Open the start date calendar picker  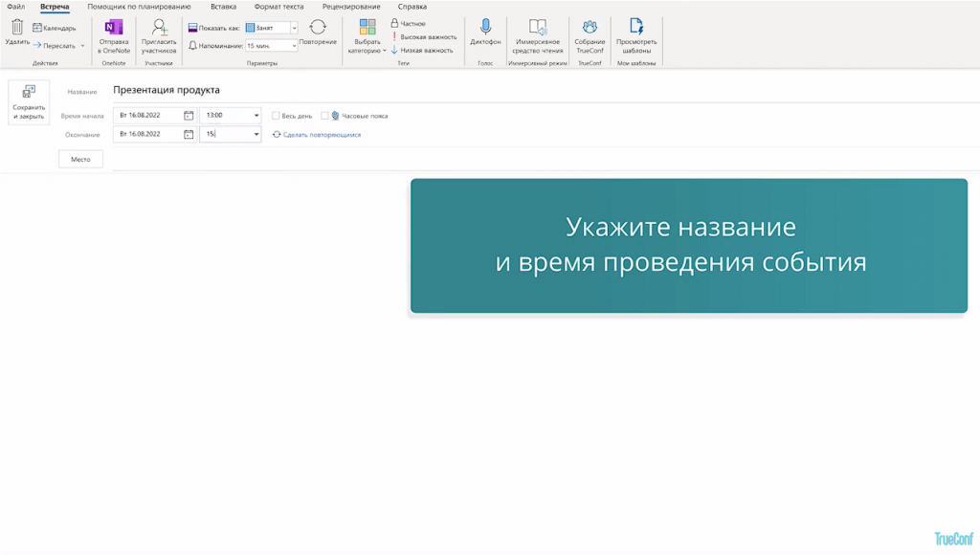pyautogui.click(x=189, y=116)
